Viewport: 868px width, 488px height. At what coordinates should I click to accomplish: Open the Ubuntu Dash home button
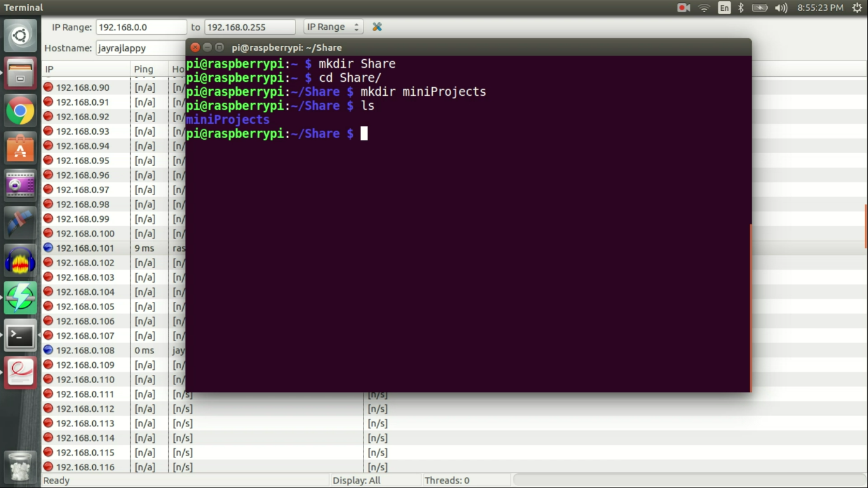point(20,35)
